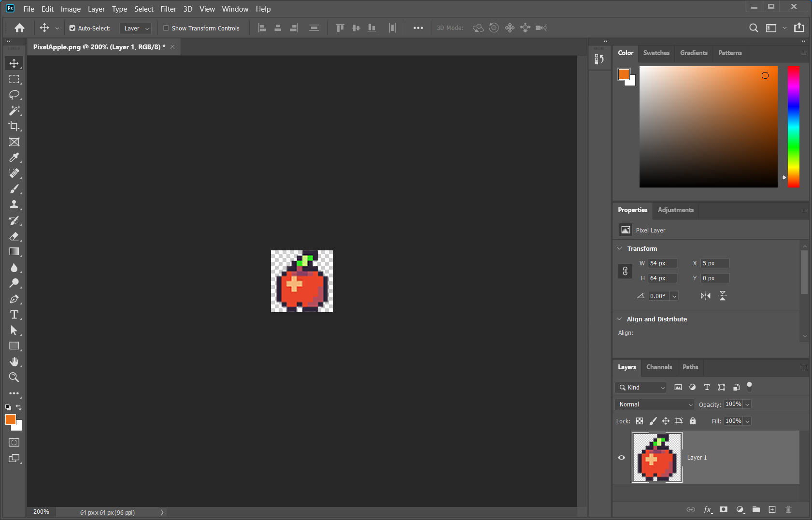This screenshot has width=812, height=520.
Task: Hide Layer 1 visibility eye
Action: tap(622, 458)
